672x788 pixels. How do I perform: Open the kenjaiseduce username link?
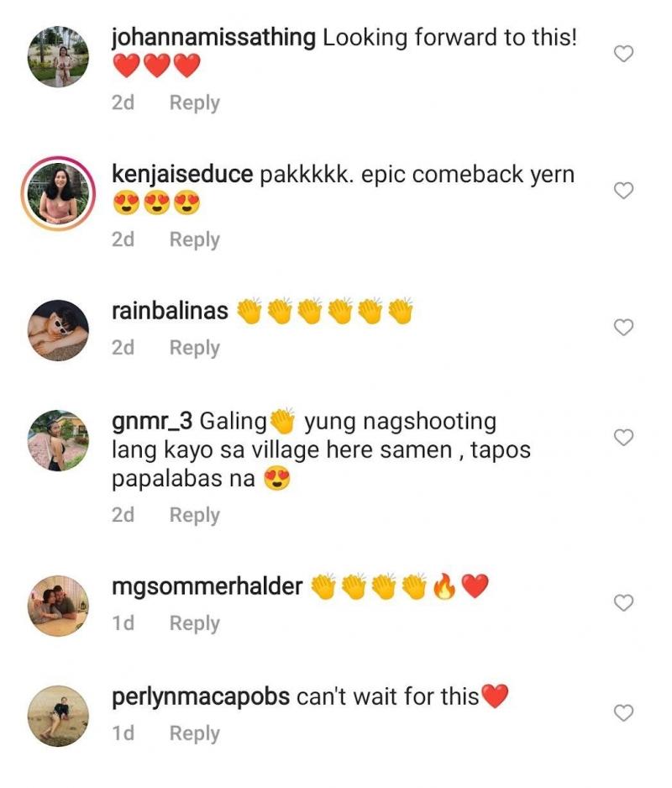pos(181,175)
